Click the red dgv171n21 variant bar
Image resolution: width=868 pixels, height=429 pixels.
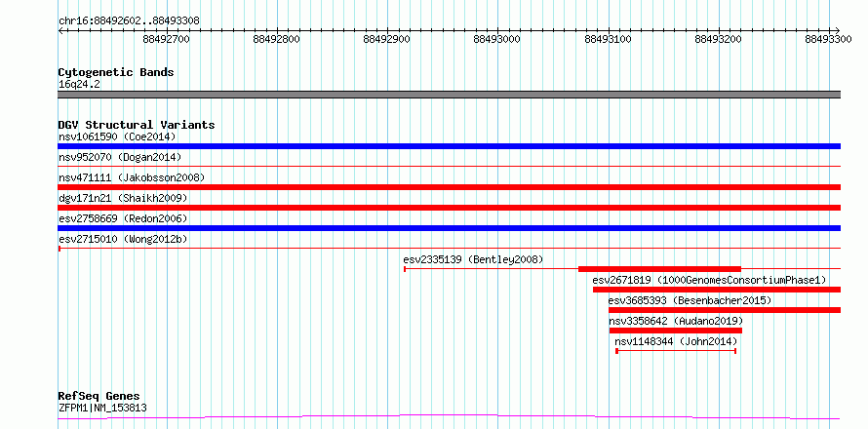click(x=449, y=208)
